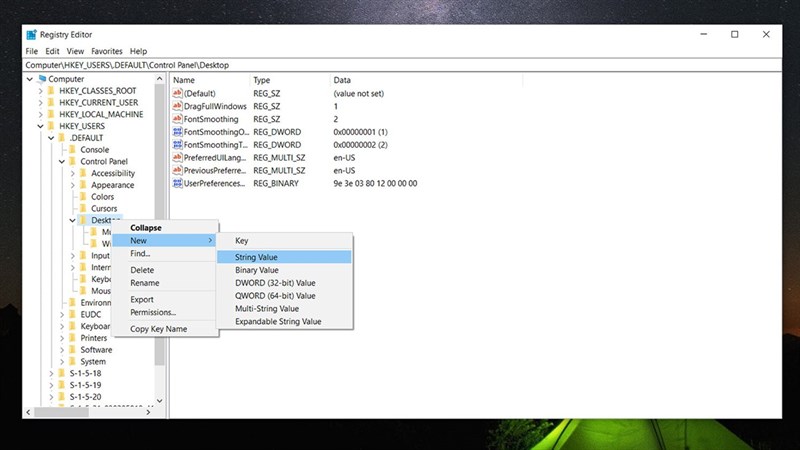Expand the Accessibility node
800x450 pixels.
(x=72, y=173)
